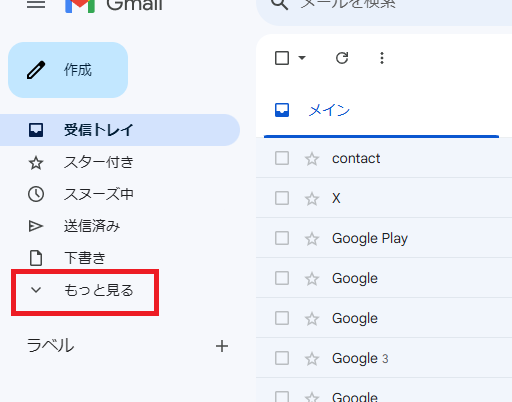Image resolution: width=512 pixels, height=402 pixels.
Task: Compose new mail with 作成 button
Action: coord(68,70)
